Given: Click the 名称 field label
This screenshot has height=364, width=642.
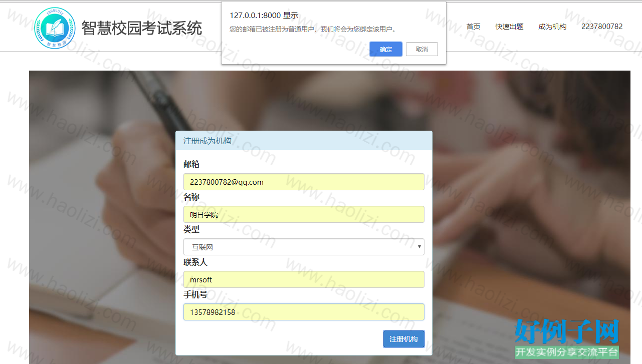Looking at the screenshot, I should click(191, 197).
